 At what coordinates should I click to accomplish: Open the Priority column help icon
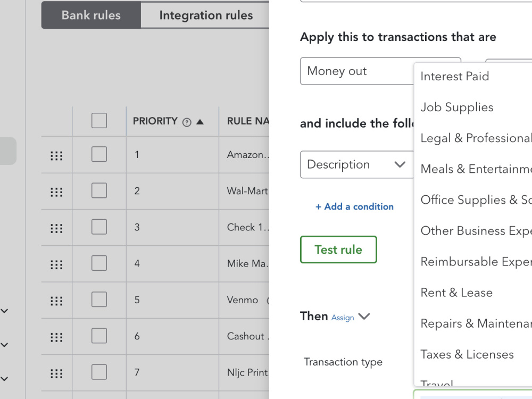click(x=187, y=122)
